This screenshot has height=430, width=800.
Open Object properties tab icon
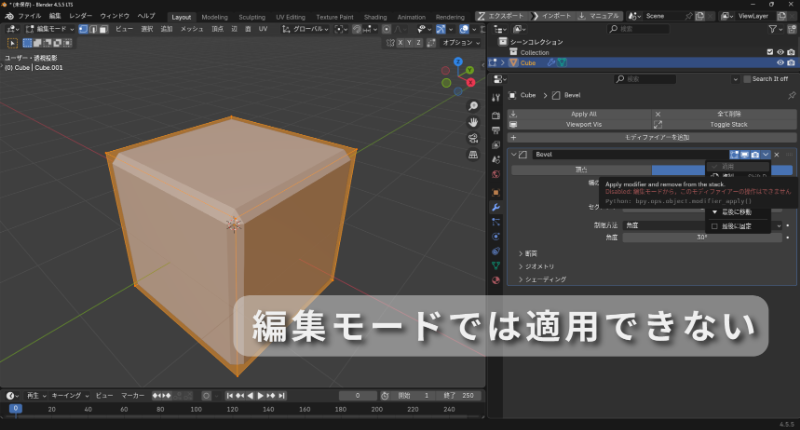point(495,193)
